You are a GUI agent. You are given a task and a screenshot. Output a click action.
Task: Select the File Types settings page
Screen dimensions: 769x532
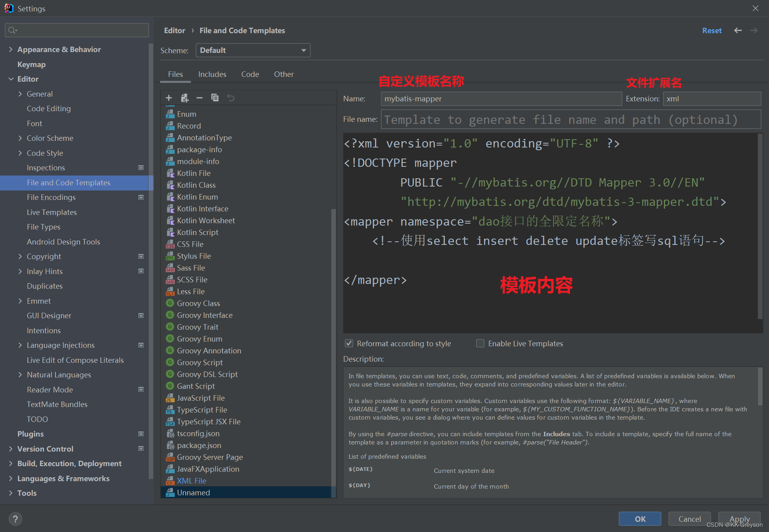pyautogui.click(x=43, y=227)
